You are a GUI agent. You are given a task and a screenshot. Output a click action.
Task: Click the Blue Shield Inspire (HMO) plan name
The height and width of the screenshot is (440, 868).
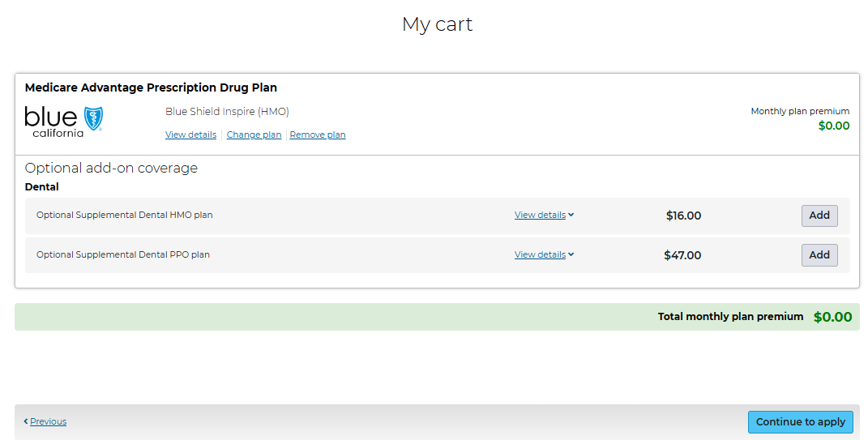[x=227, y=112]
